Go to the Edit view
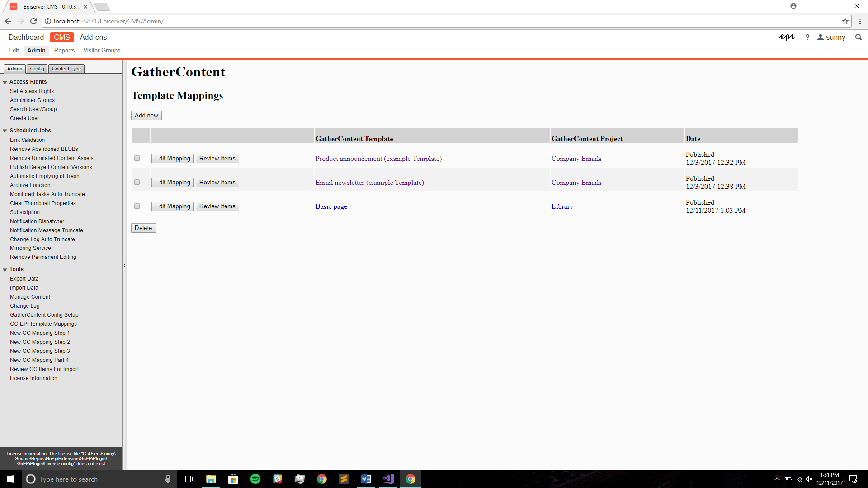 click(14, 50)
